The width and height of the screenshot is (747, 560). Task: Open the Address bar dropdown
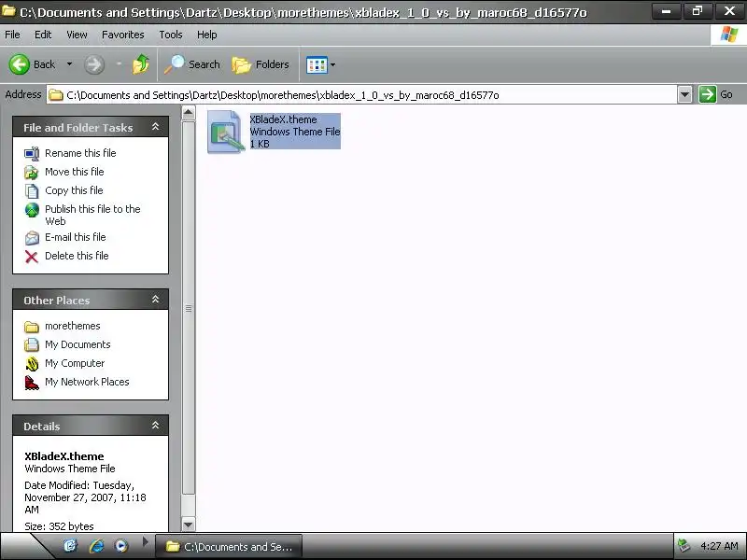(x=684, y=94)
